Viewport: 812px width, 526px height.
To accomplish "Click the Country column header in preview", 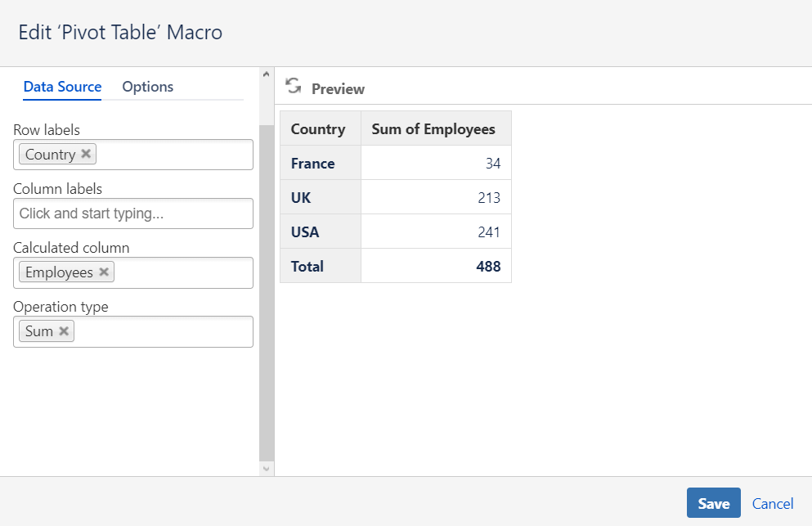I will [318, 129].
